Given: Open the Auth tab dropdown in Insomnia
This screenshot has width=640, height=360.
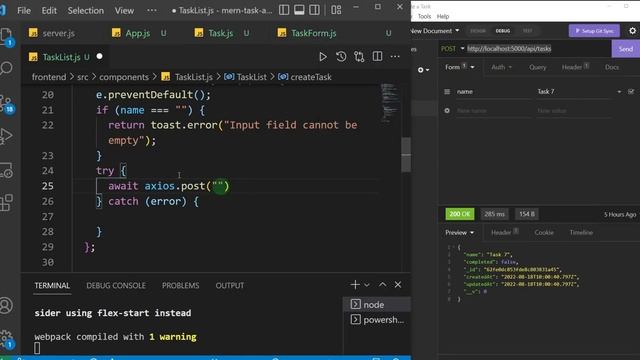Looking at the screenshot, I should coord(501,67).
